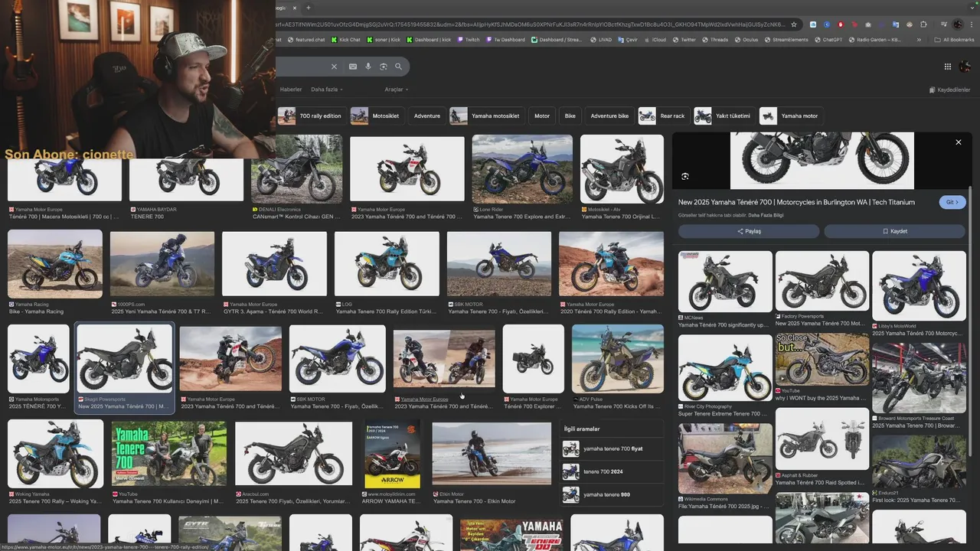Click '2023 Yamaha Ténéré 700 and Ténéré...' caption under the Yamaha Motor Europe link
This screenshot has width=980, height=551.
(x=443, y=407)
